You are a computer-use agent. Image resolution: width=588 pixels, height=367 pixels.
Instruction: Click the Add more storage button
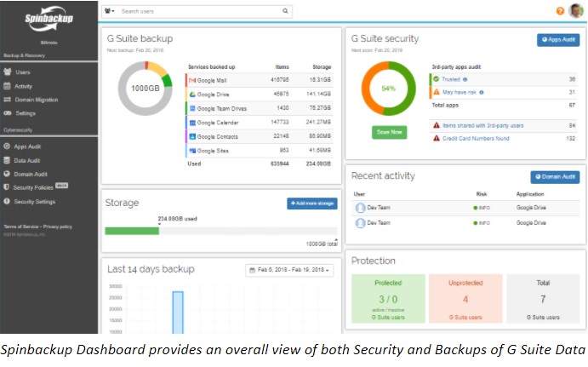[312, 204]
